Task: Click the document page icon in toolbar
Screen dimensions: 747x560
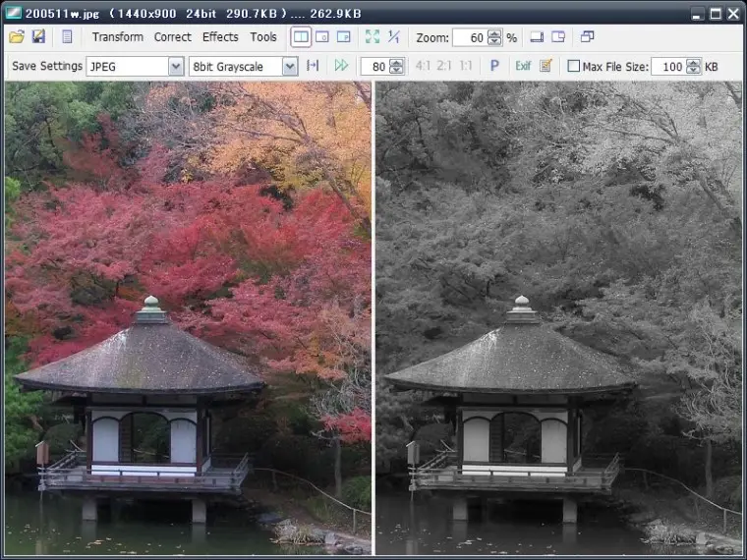Action: pyautogui.click(x=67, y=36)
